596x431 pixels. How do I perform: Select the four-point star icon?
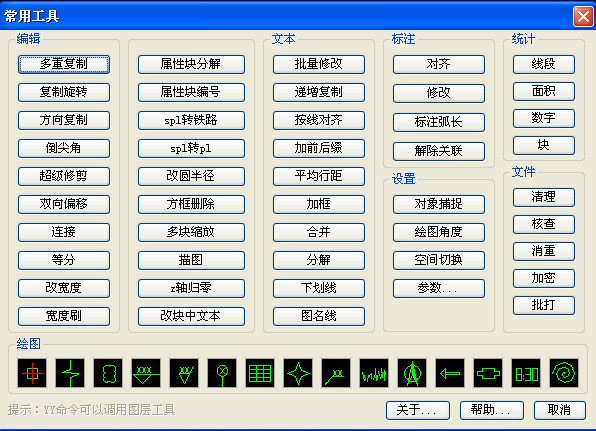pyautogui.click(x=298, y=373)
